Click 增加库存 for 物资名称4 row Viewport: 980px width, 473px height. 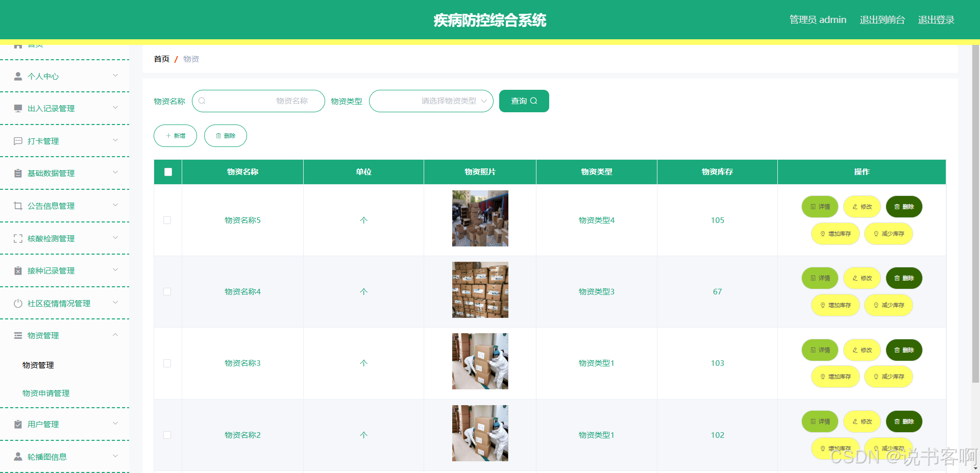[x=835, y=305]
